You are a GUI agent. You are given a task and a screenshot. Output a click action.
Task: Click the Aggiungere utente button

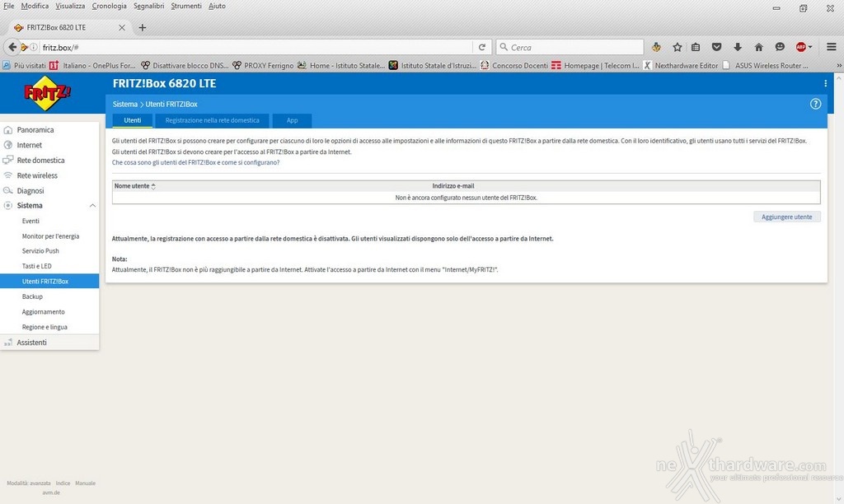tap(786, 217)
